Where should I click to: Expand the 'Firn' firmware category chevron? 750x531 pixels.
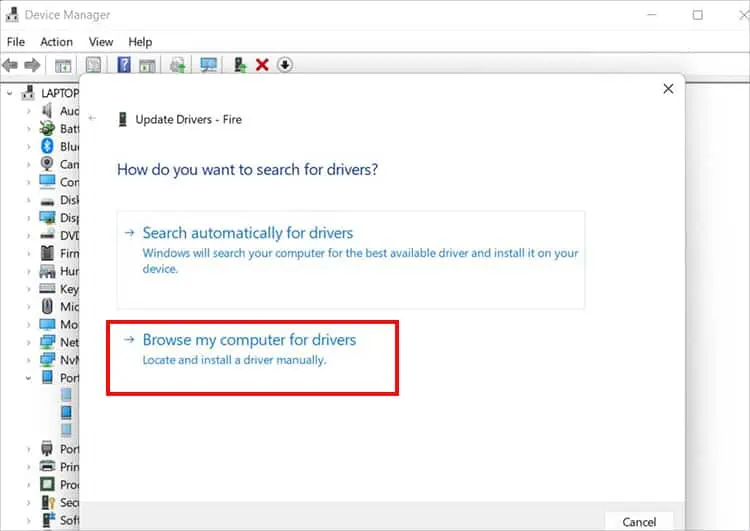pos(28,254)
